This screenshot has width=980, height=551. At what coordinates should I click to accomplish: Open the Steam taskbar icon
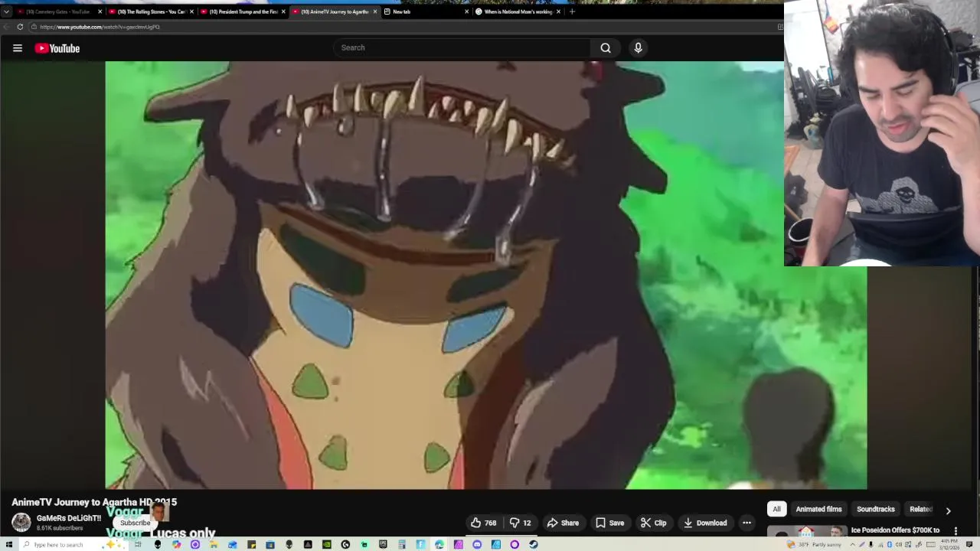534,544
